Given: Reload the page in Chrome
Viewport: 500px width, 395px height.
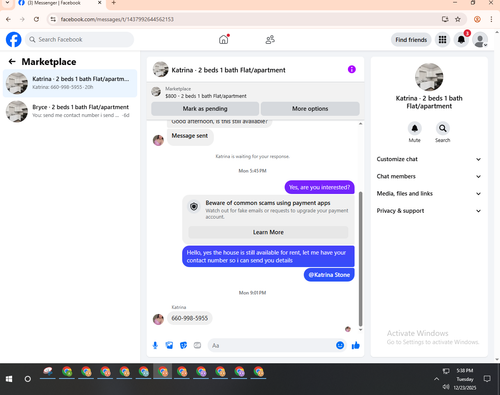Looking at the screenshot, I should coord(36,19).
